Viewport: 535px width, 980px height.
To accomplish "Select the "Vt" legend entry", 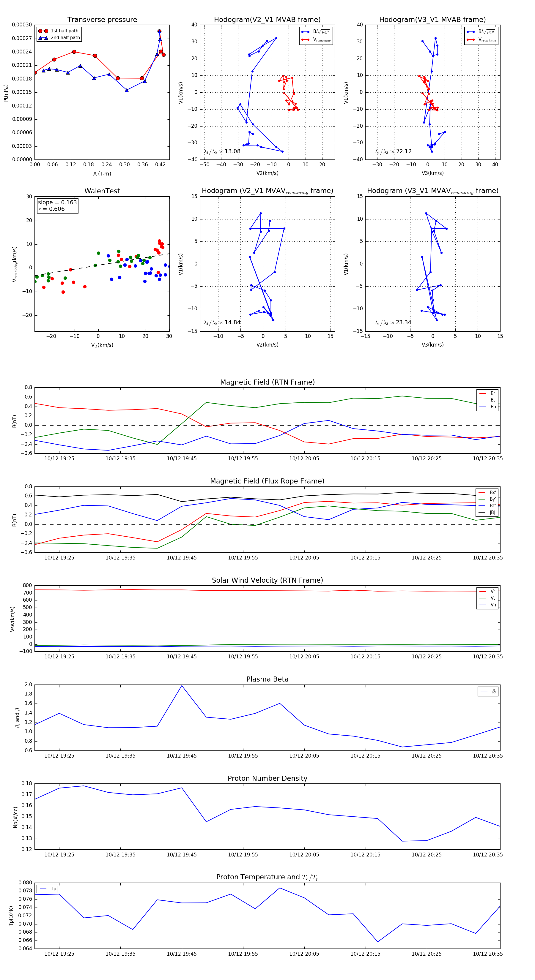I will 488,598.
